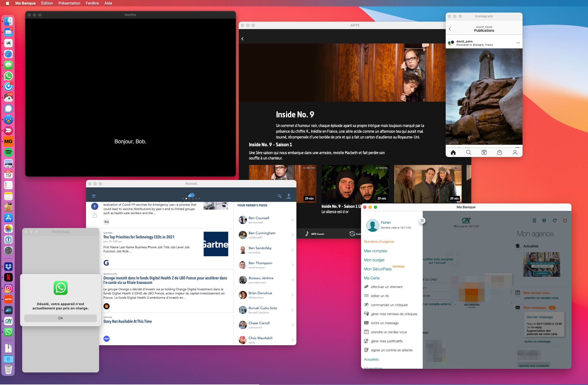Expand Brian Donohue feed chevron
588x385 pixels.
pos(293,295)
